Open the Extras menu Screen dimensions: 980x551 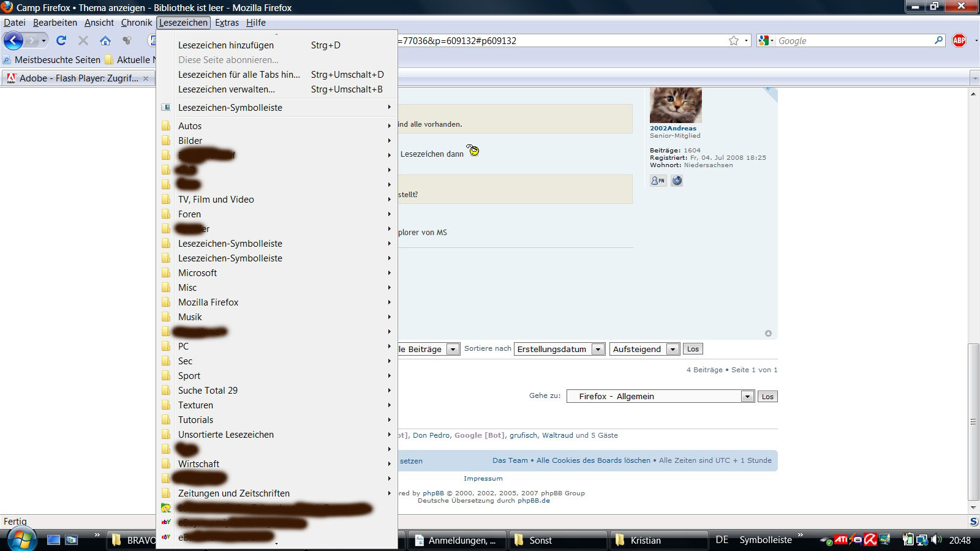[227, 23]
